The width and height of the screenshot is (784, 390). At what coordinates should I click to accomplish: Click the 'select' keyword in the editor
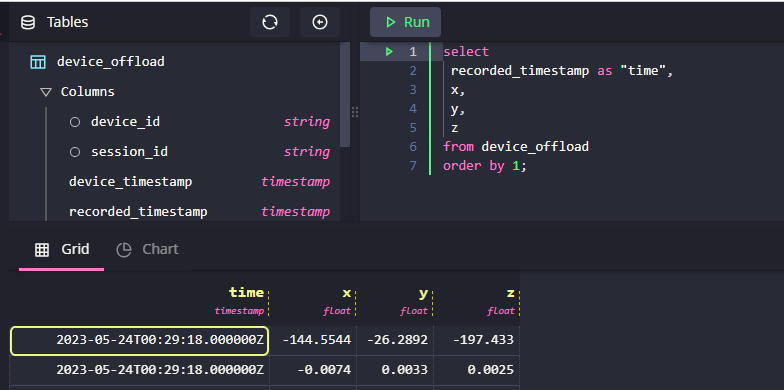click(466, 52)
